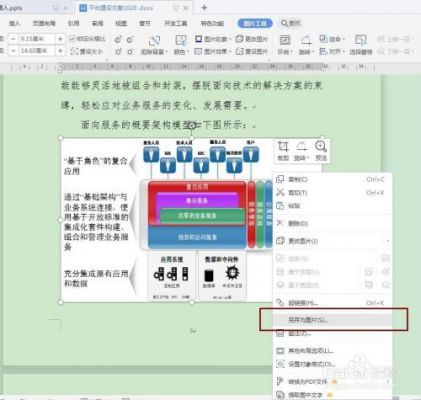Open Selection Pane (选择窗格) button
The height and width of the screenshot is (400, 421).
(361, 45)
